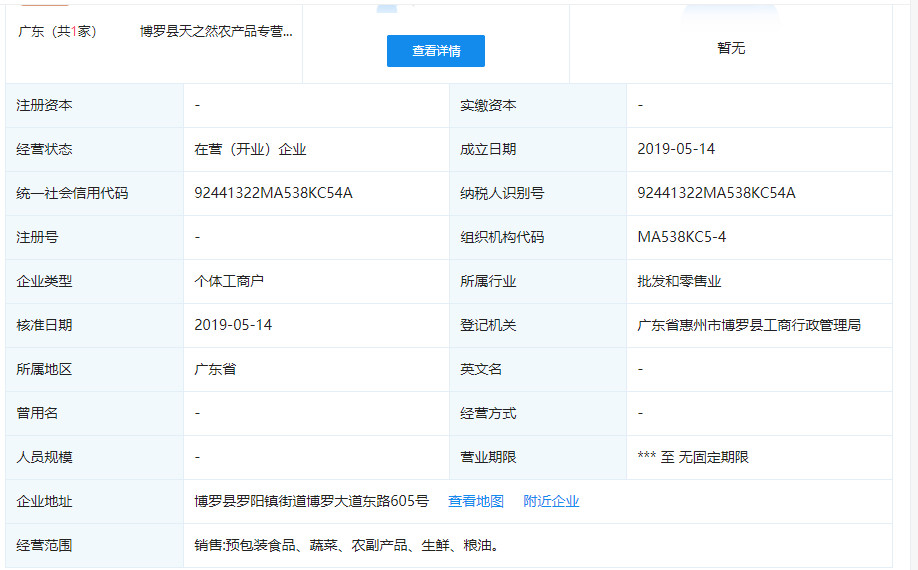Viewport: 918px width, 570px height.
Task: Click the 批发和零售业 industry value
Action: point(679,281)
